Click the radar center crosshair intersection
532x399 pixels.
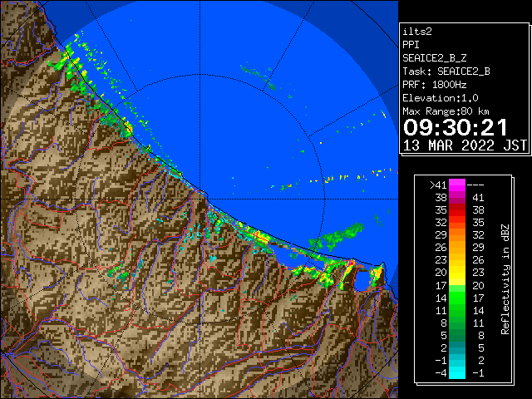click(x=200, y=199)
